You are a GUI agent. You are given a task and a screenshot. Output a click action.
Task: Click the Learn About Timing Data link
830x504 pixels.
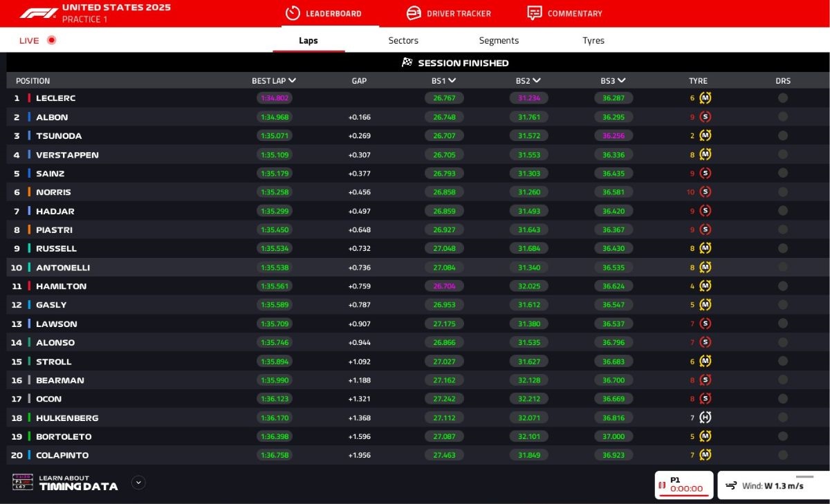click(x=78, y=483)
